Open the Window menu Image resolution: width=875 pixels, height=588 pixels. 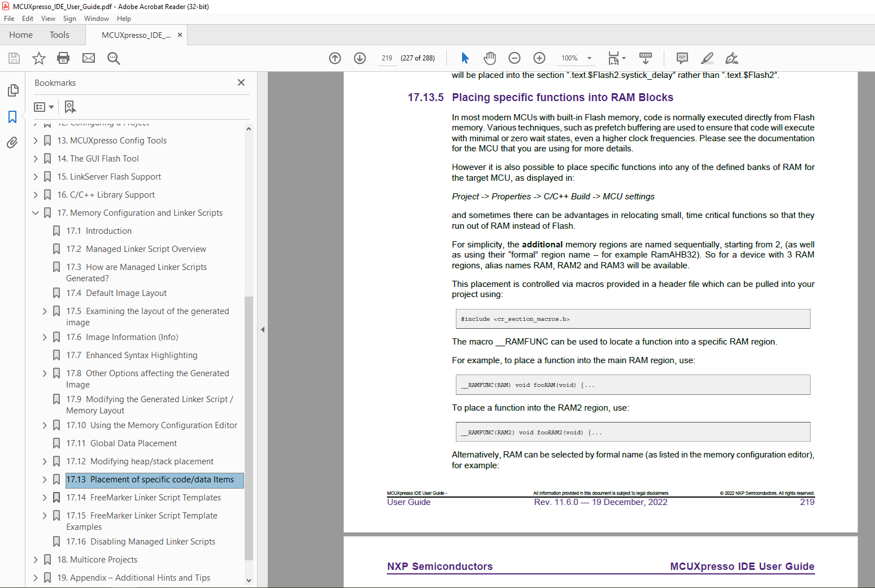coord(97,19)
